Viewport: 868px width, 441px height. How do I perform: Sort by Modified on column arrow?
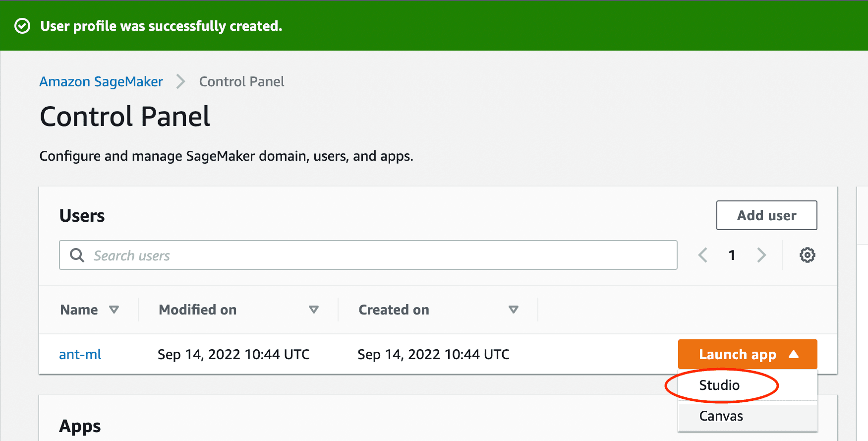click(x=313, y=310)
